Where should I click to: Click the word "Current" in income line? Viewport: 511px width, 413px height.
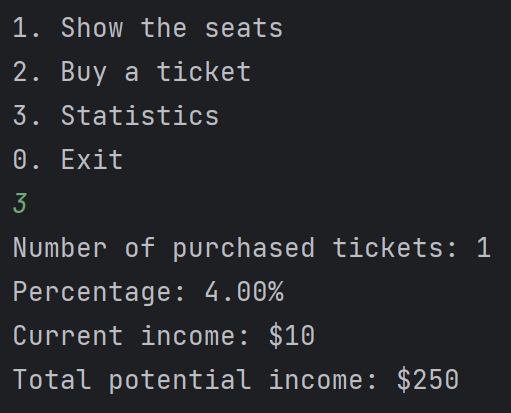[x=68, y=336]
